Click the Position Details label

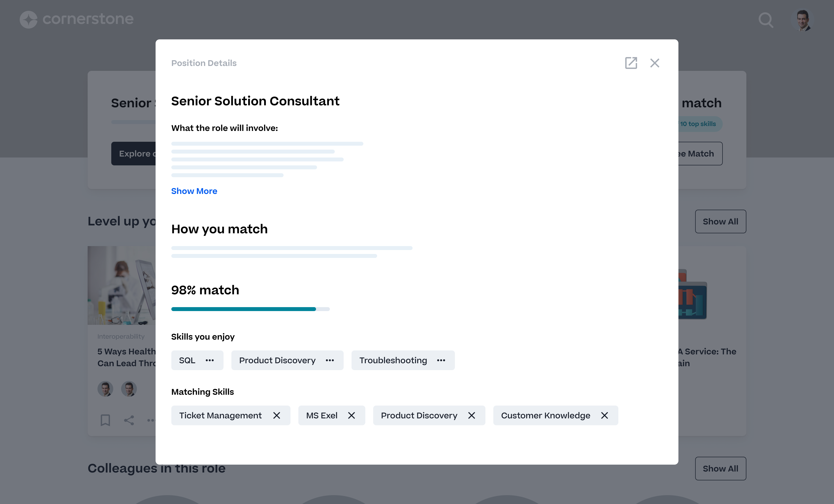[204, 63]
